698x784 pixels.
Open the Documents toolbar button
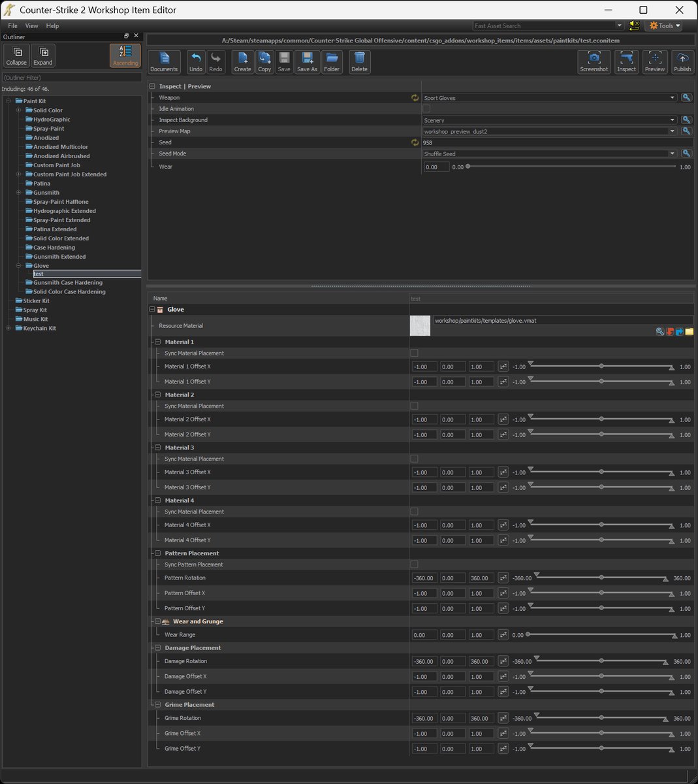coord(164,62)
